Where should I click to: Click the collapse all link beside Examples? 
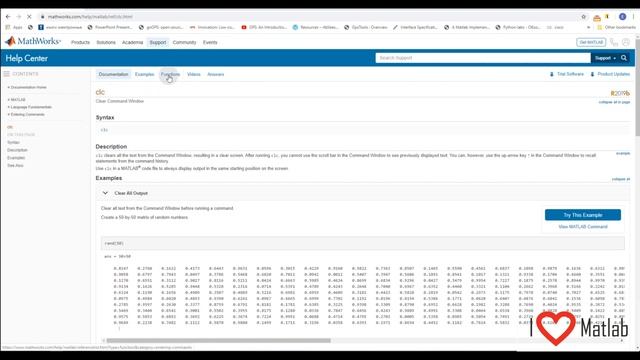click(x=621, y=179)
